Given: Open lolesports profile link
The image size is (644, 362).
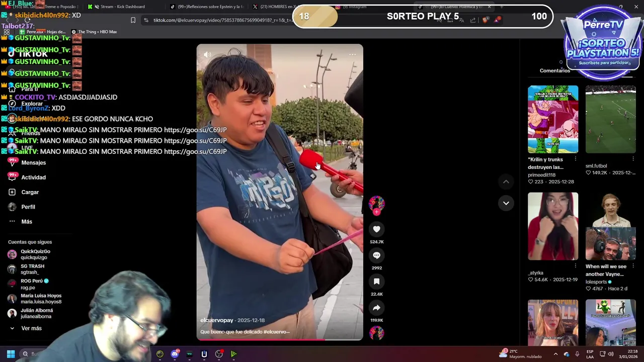Looking at the screenshot, I should pos(596,282).
